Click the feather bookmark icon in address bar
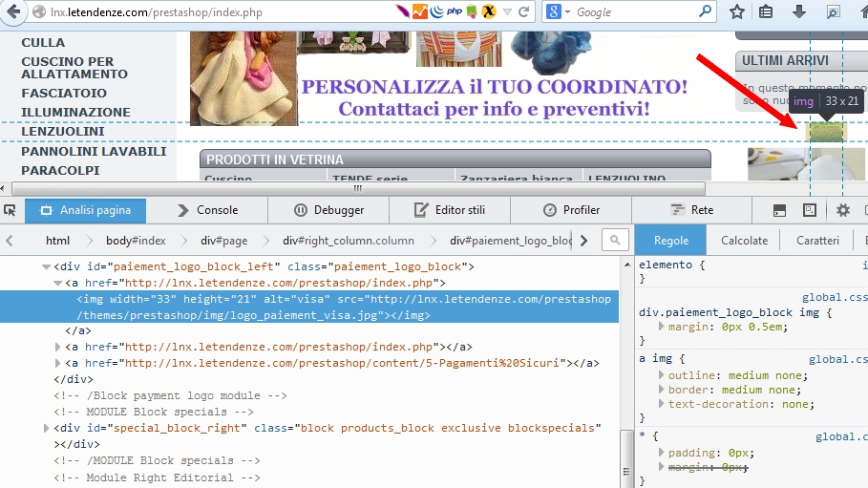Screen dimensions: 868x488 pos(402,11)
